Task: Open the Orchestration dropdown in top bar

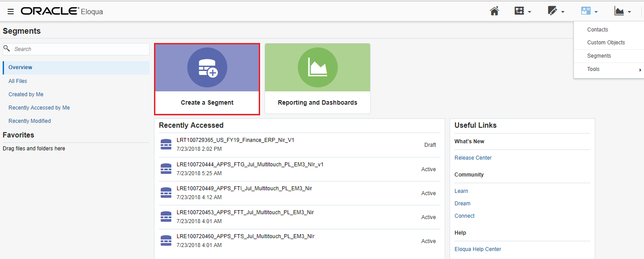Action: coord(522,11)
